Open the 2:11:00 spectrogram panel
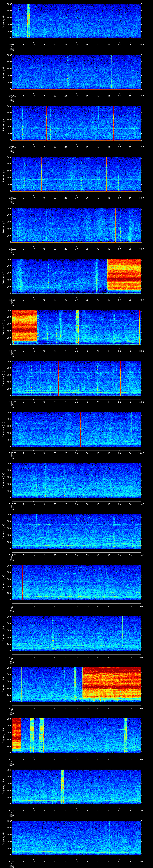This screenshot has width=153, height=868. [x=76, y=531]
